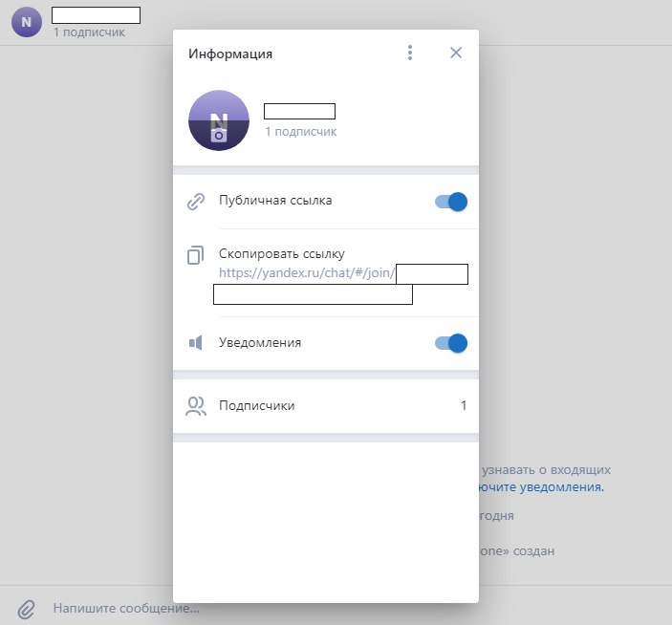Click the enable notifications link in chat
Screen dimensions: 672x625
[541, 487]
